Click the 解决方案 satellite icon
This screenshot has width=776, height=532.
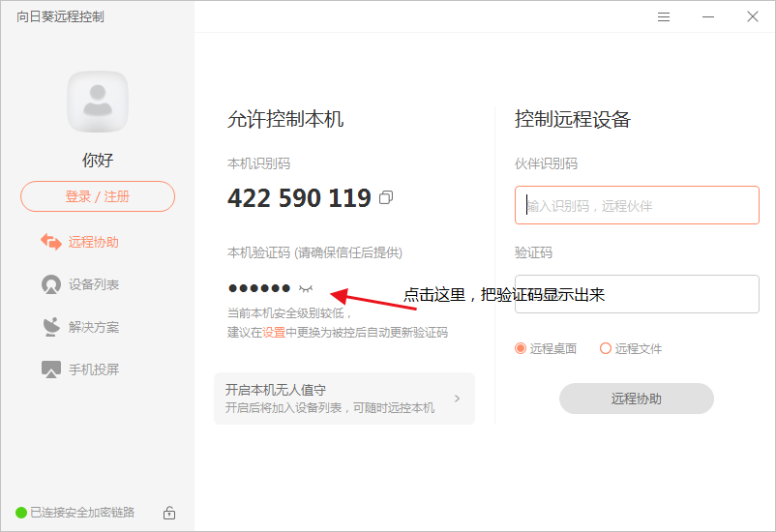tap(51, 327)
